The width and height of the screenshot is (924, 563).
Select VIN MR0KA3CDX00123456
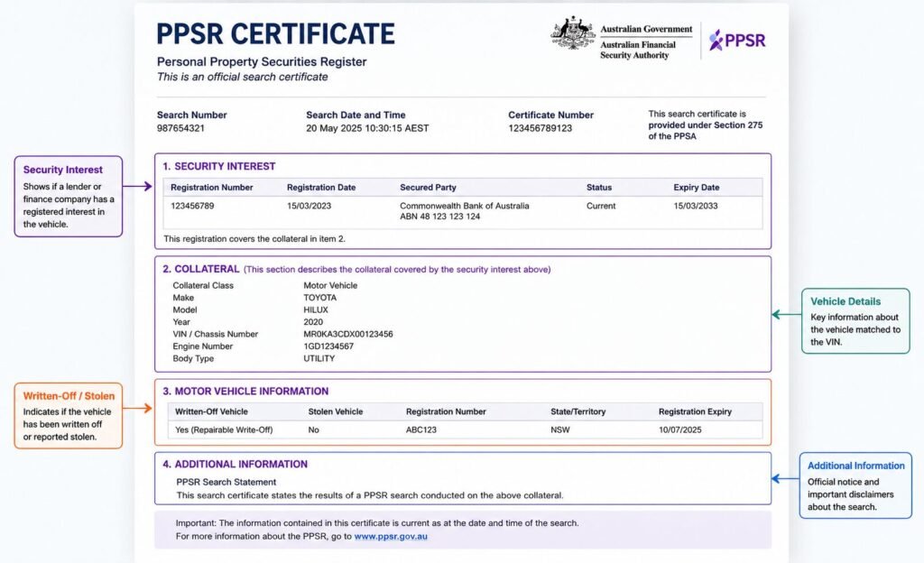click(348, 334)
